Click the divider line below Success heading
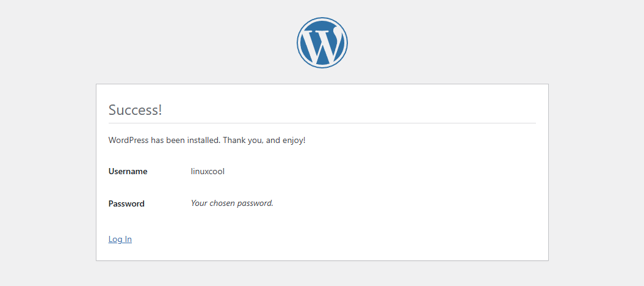 pyautogui.click(x=322, y=123)
